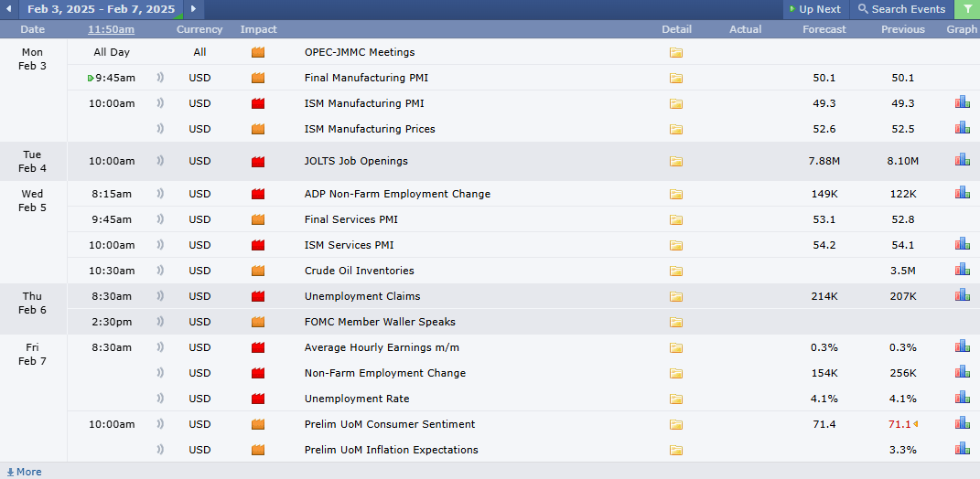
Task: Toggle sound alert for JOLTS Job Openings
Action: 161,161
